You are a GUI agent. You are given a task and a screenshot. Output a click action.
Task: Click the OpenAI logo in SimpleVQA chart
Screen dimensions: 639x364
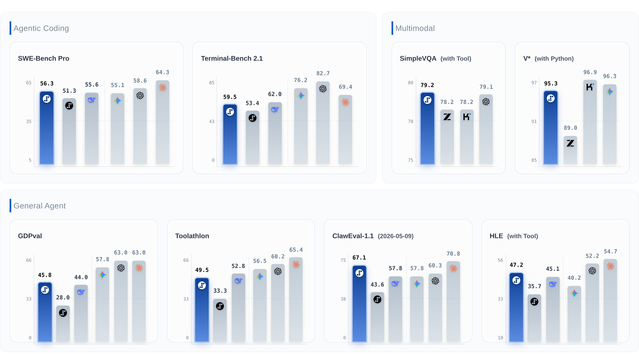click(486, 102)
